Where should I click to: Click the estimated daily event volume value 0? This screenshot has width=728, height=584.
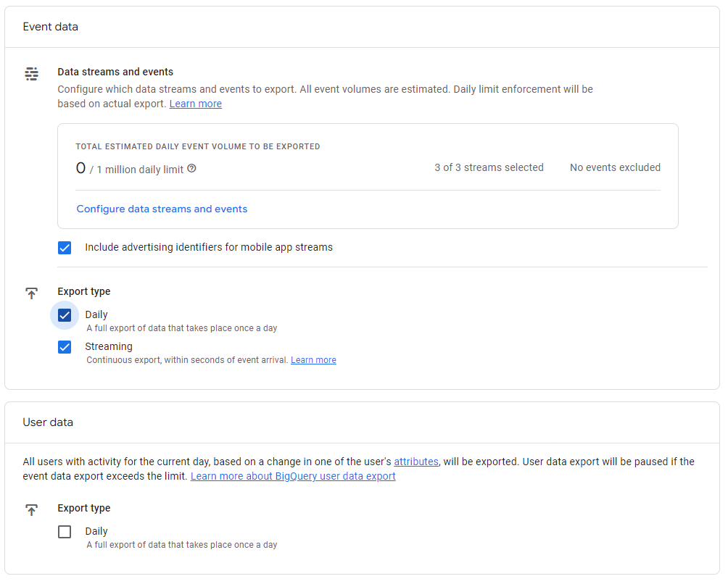point(80,168)
